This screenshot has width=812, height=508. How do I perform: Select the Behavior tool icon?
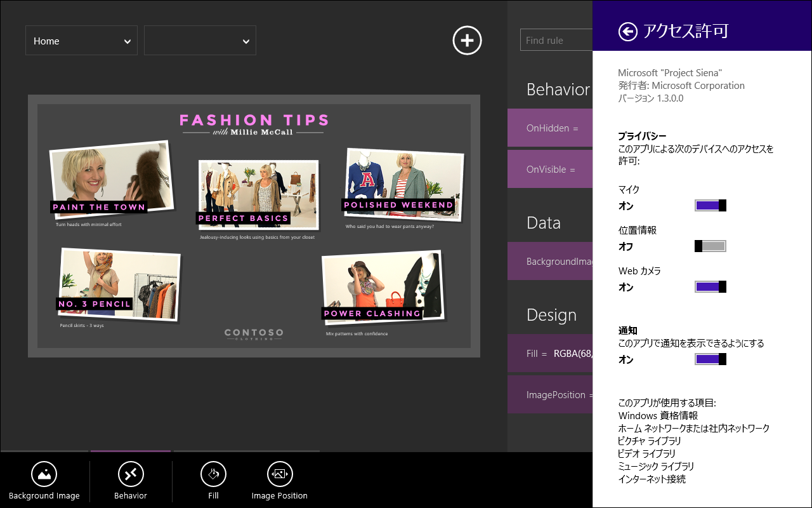(x=131, y=474)
